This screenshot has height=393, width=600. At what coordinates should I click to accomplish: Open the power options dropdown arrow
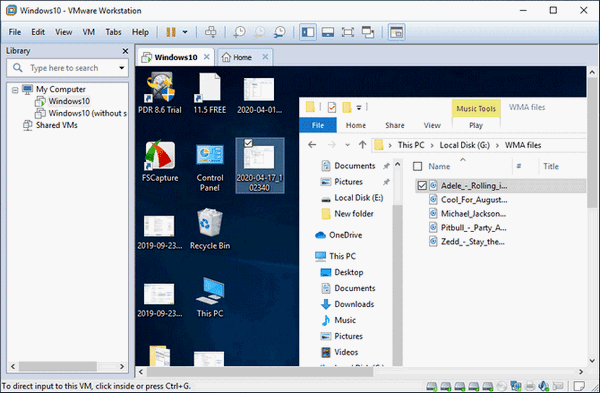click(185, 32)
